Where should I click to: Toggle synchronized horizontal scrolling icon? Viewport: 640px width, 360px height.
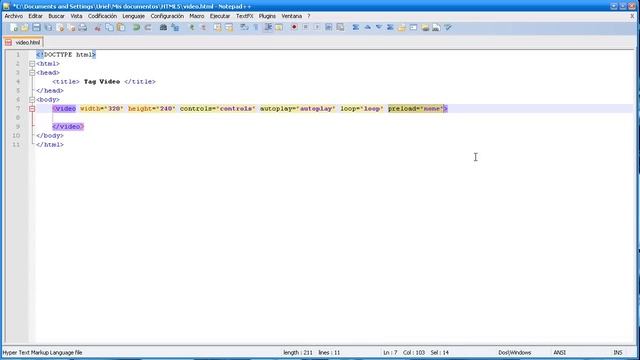(x=229, y=28)
